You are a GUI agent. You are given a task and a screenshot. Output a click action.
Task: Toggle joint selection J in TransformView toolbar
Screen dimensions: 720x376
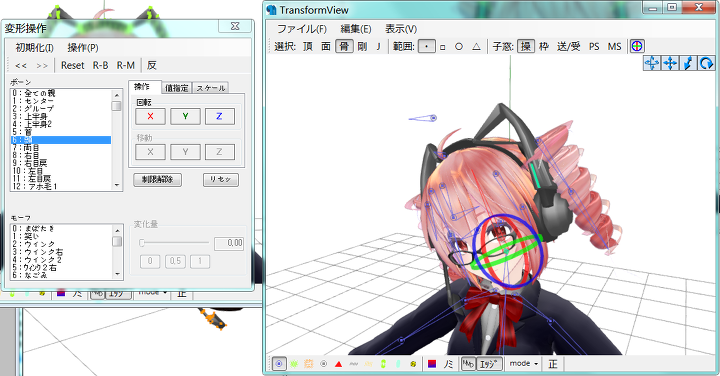click(x=378, y=46)
